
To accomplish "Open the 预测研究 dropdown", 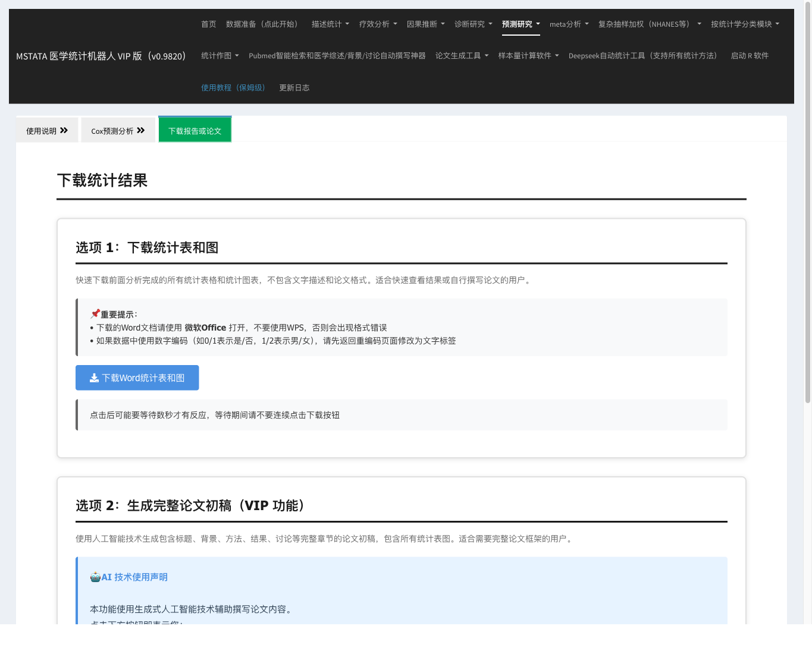I will pos(521,24).
